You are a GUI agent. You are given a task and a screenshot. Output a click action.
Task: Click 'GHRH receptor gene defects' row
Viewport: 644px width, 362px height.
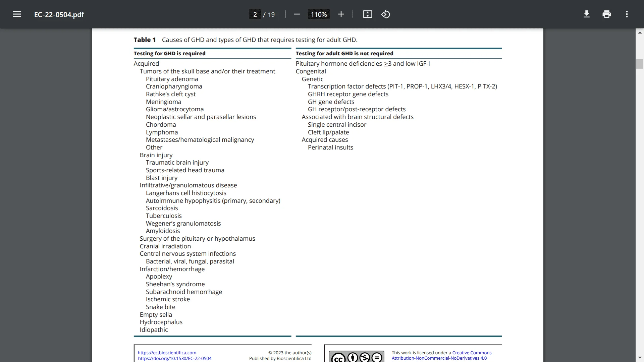[348, 94]
